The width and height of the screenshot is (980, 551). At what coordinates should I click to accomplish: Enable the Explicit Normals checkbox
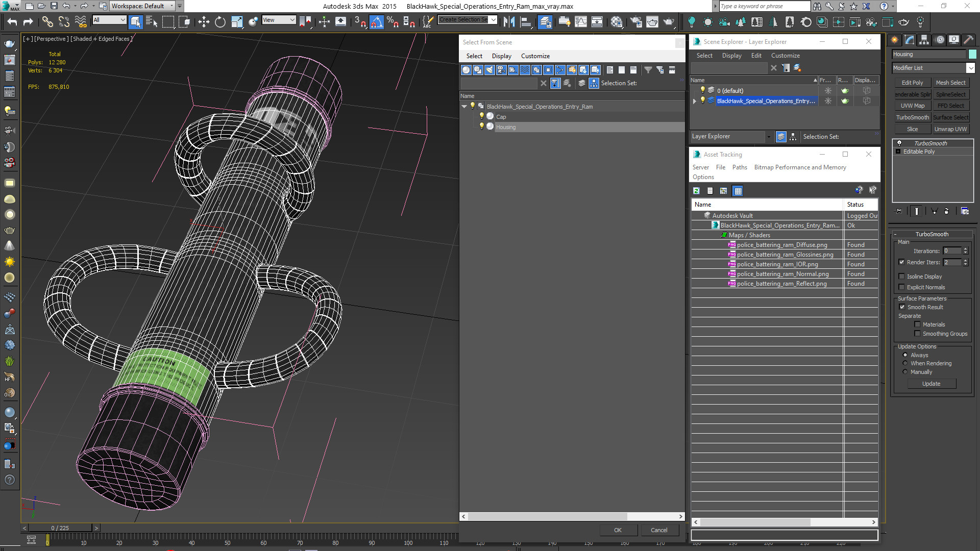[x=901, y=287]
